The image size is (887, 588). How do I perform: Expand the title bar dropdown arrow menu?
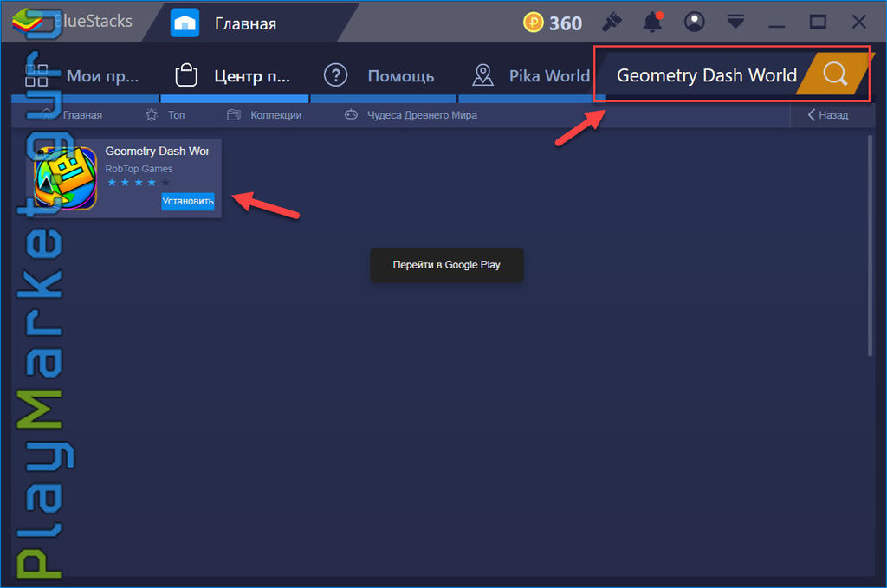(735, 22)
